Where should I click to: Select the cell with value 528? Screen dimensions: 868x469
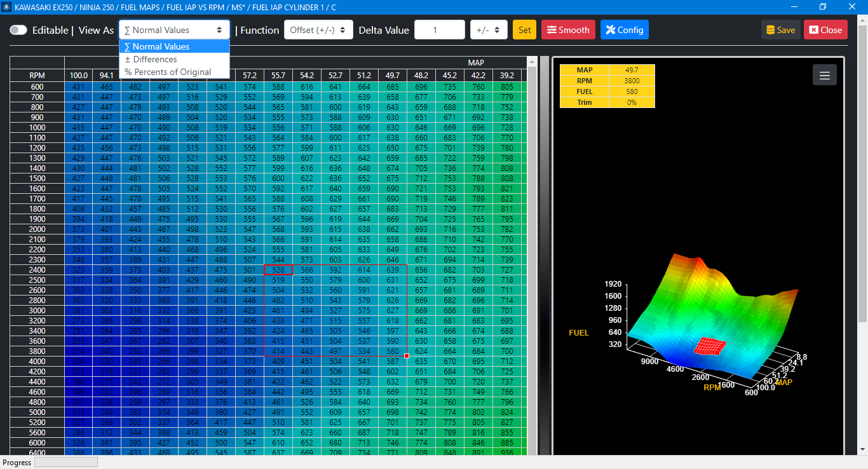click(x=278, y=270)
